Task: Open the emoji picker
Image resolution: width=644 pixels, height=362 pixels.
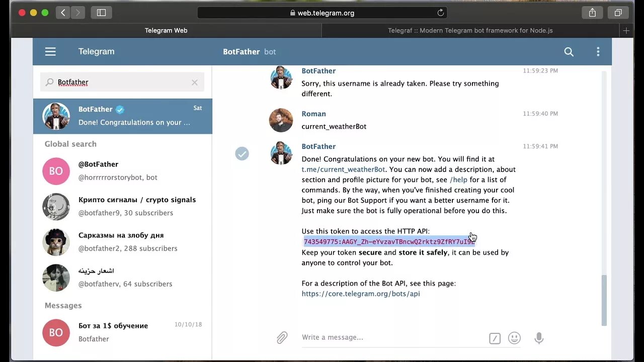Action: (x=514, y=338)
